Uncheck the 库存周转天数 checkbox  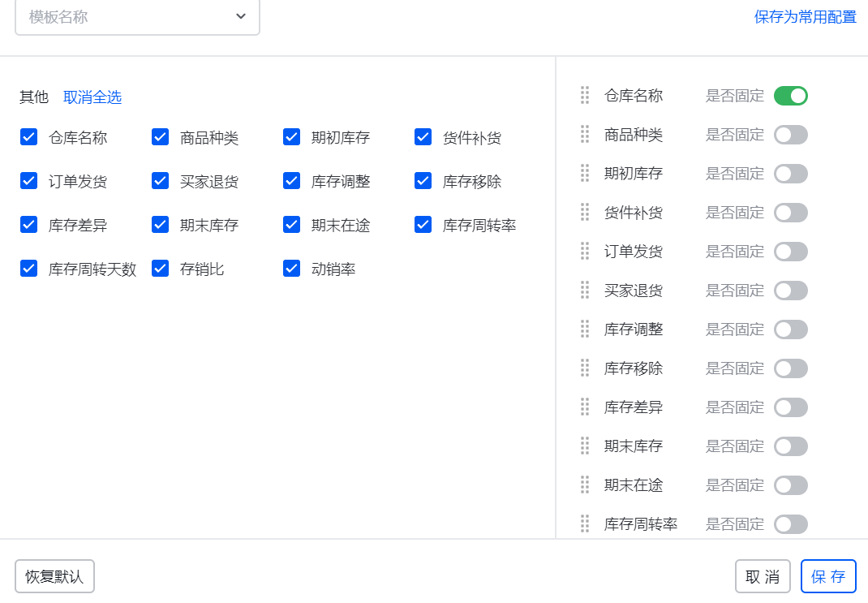tap(28, 269)
